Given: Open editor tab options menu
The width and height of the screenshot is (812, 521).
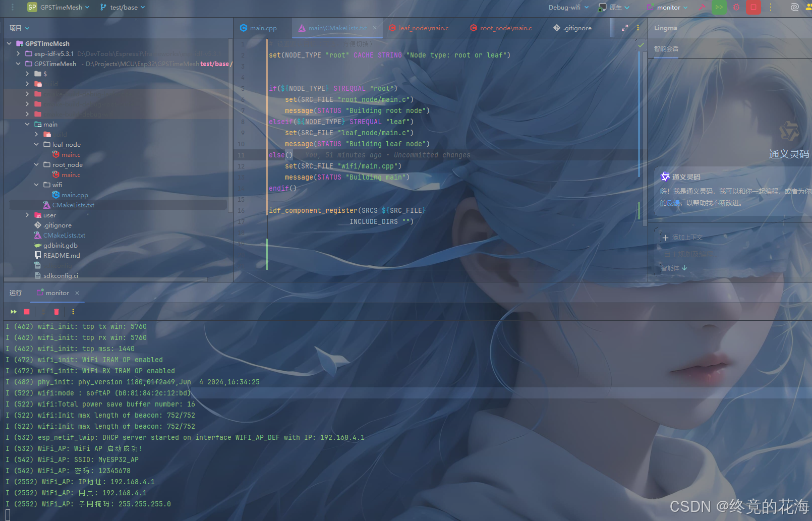Looking at the screenshot, I should (x=638, y=28).
